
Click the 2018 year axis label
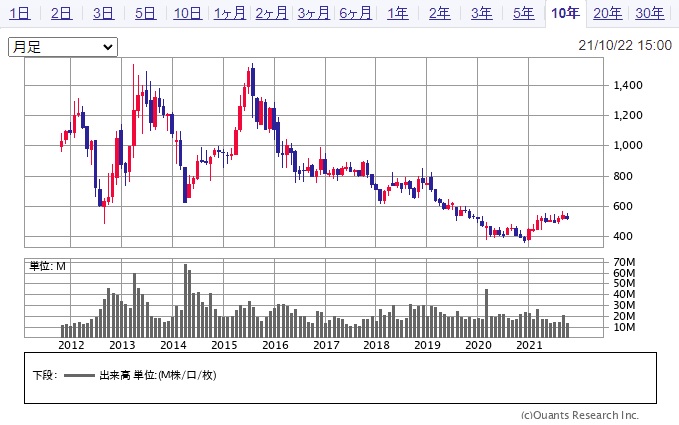coord(376,345)
